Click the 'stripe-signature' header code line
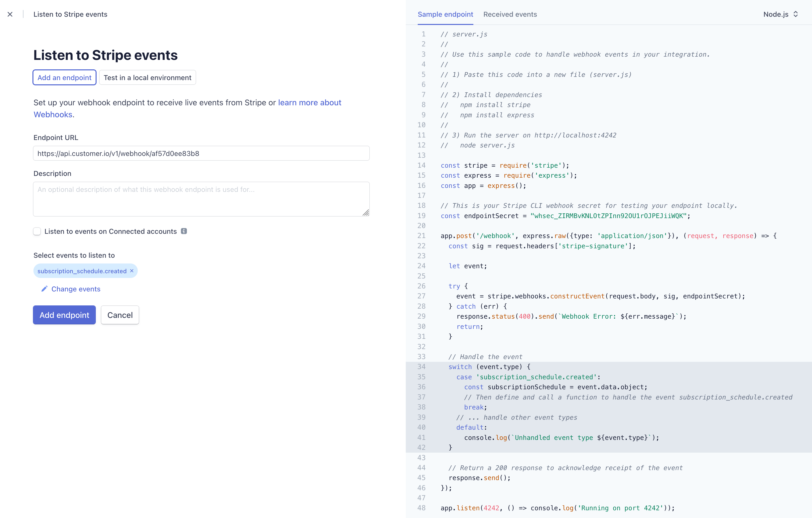The height and width of the screenshot is (518, 812). pyautogui.click(x=542, y=246)
